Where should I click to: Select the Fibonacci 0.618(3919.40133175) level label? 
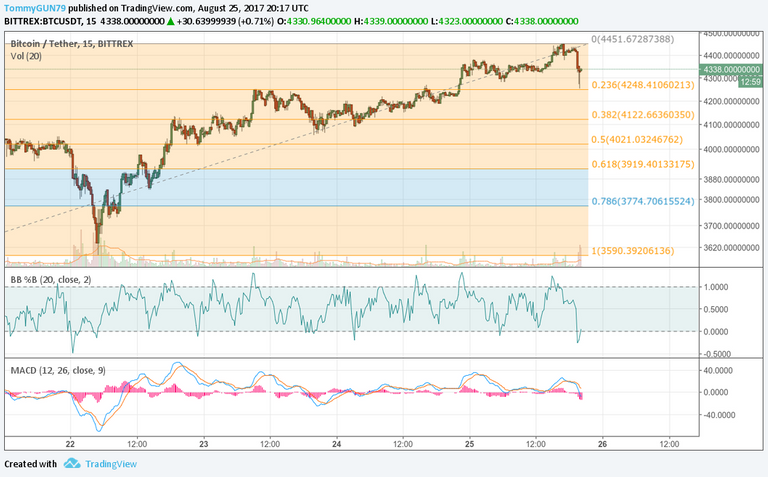click(x=643, y=164)
